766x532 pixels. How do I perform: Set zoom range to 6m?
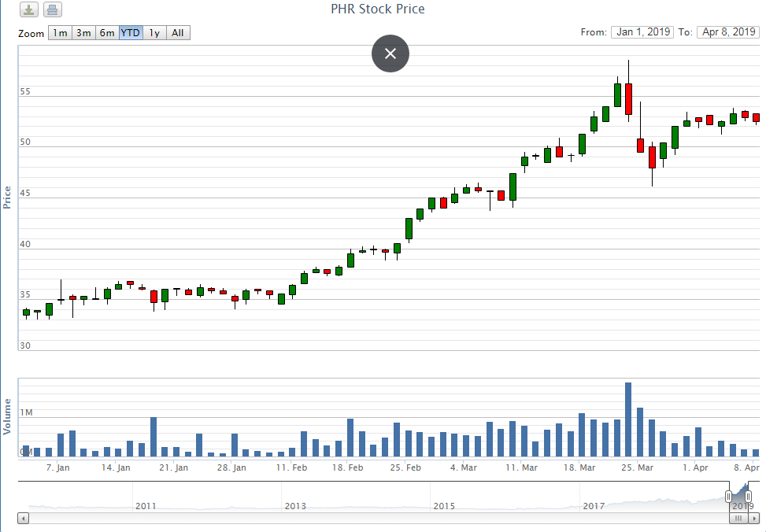point(107,33)
